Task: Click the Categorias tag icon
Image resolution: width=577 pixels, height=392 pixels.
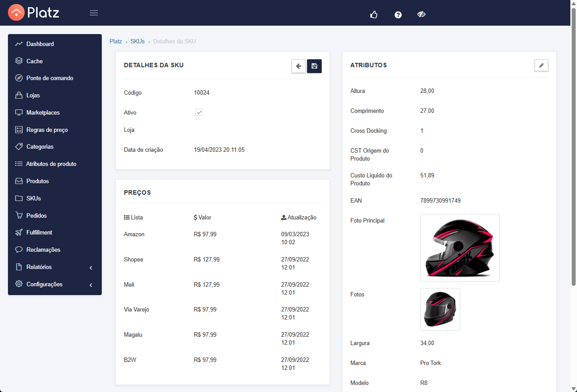Action: coord(19,146)
